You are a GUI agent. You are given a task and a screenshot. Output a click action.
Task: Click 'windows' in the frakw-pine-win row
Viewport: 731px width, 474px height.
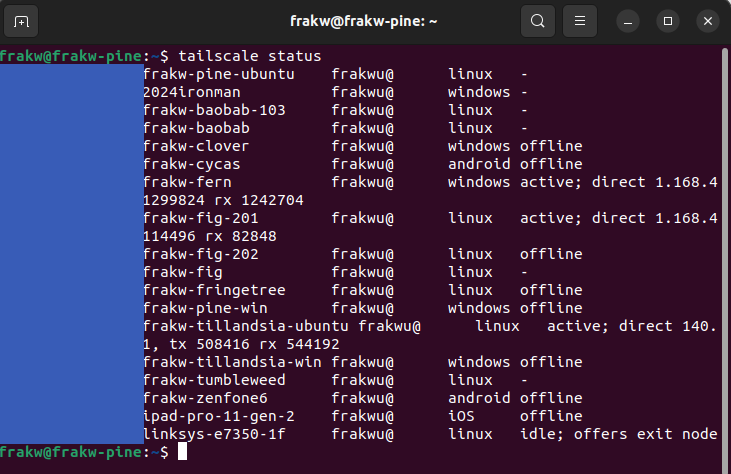point(479,308)
